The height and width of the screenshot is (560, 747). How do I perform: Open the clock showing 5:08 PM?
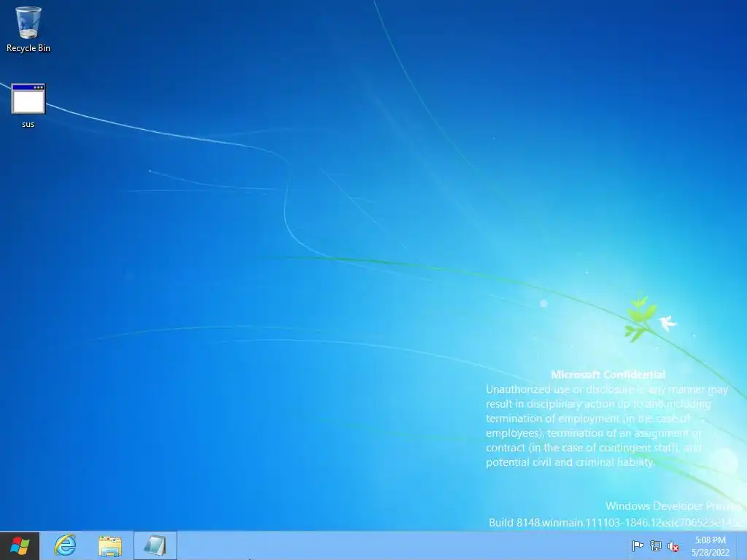pos(711,546)
